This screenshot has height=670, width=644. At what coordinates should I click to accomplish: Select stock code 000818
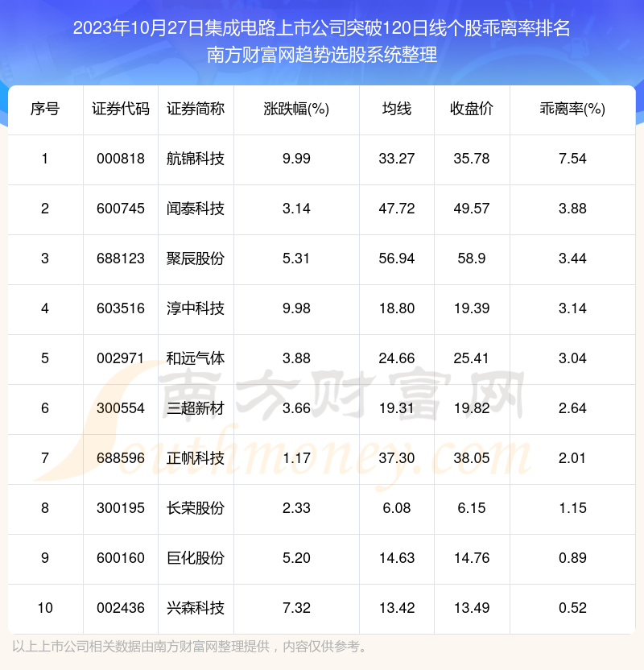click(121, 159)
